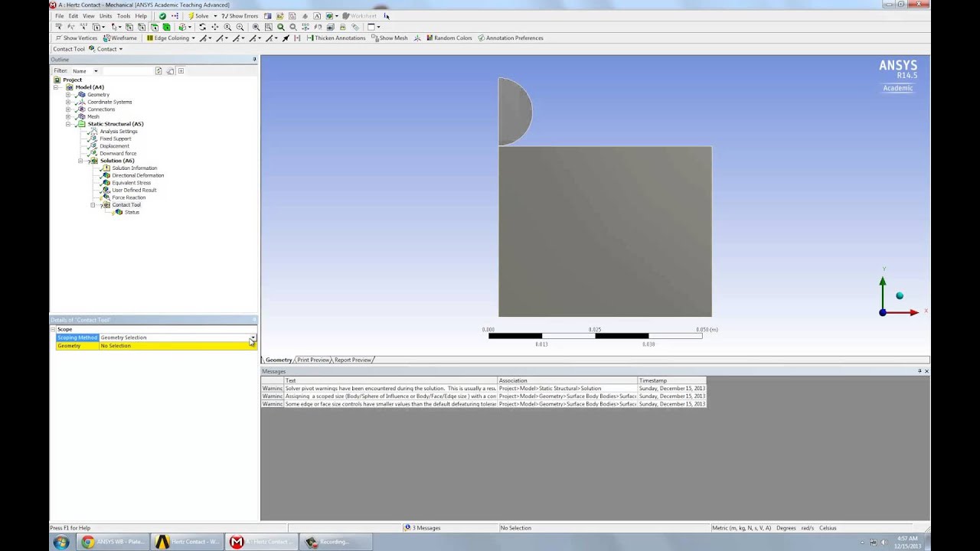Enable the Edge selection filter
980x551 pixels.
pyautogui.click(x=142, y=27)
